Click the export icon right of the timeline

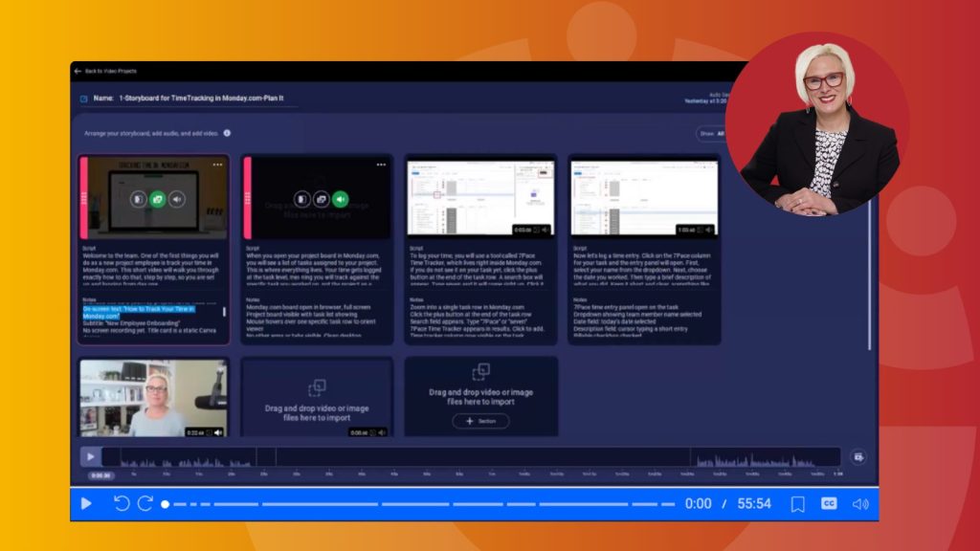point(858,457)
